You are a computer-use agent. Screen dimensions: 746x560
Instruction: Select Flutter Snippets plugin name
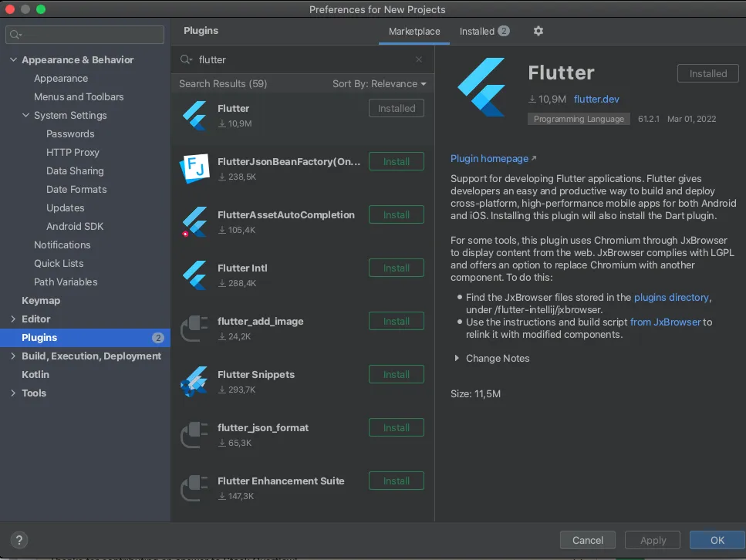(256, 374)
